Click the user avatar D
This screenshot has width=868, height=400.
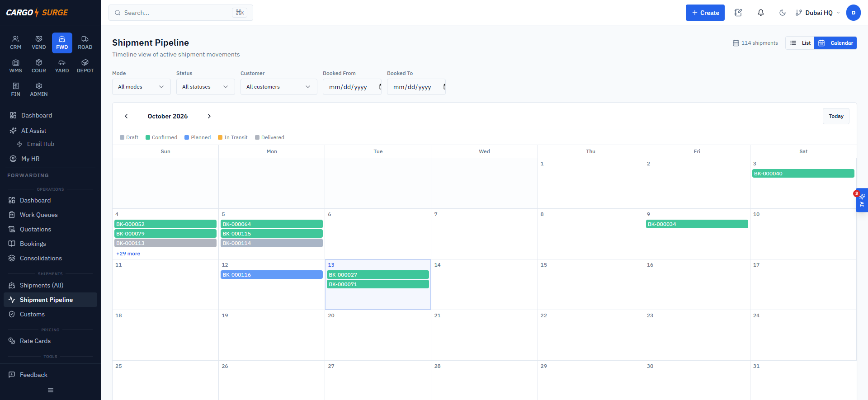click(854, 13)
